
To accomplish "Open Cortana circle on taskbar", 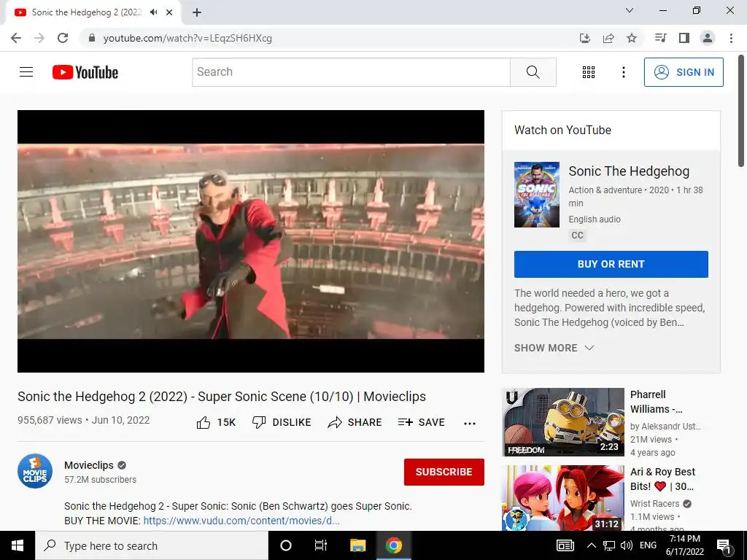I will coord(286,545).
